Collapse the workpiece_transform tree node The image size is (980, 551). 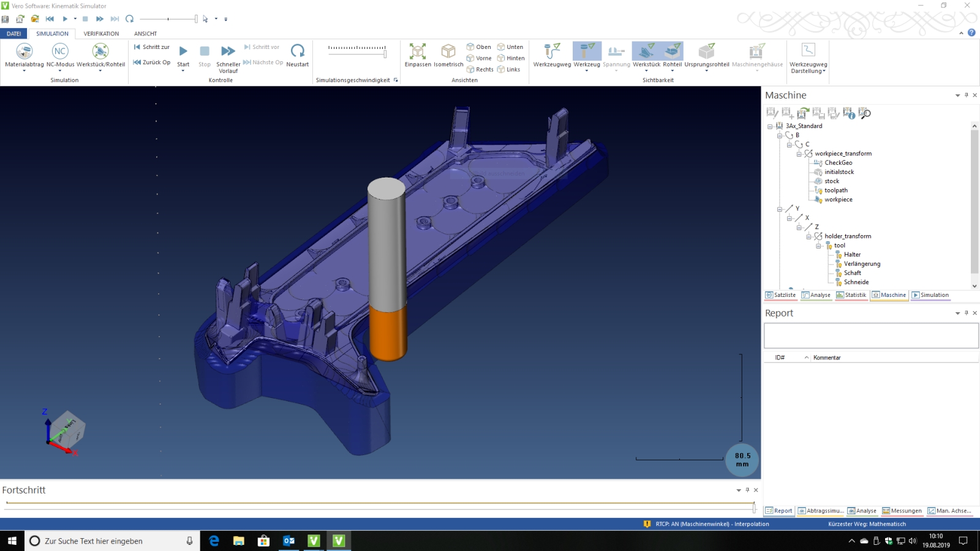tap(799, 154)
